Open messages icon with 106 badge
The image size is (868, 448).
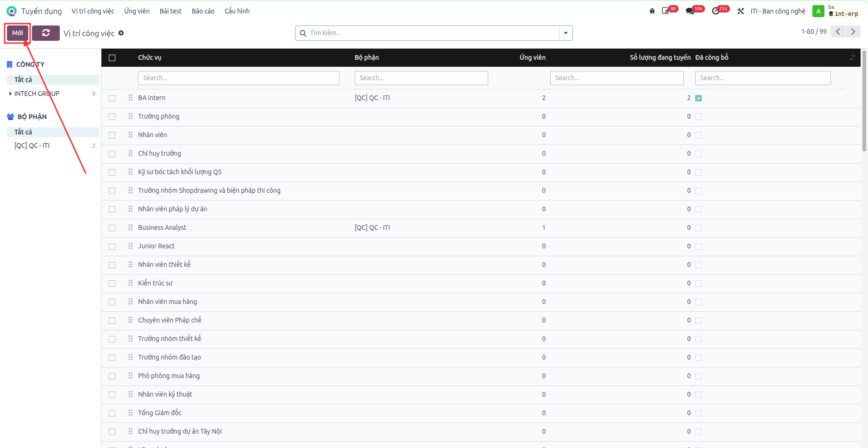click(x=690, y=11)
